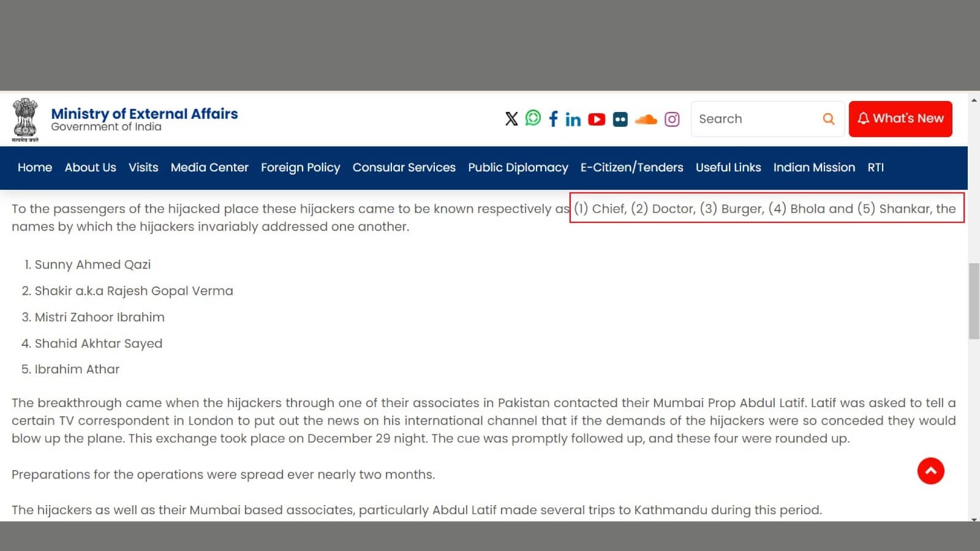The width and height of the screenshot is (980, 551).
Task: Open the Instagram icon
Action: pos(672,119)
